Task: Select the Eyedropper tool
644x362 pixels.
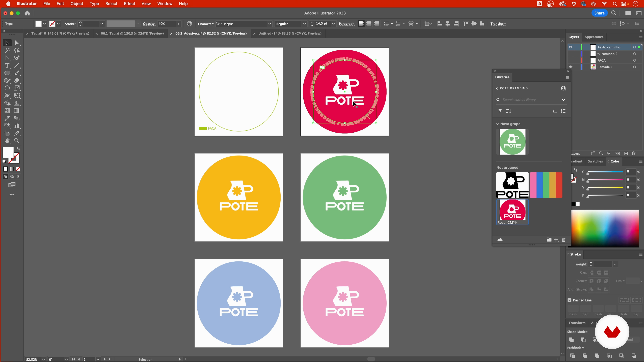Action: tap(7, 118)
